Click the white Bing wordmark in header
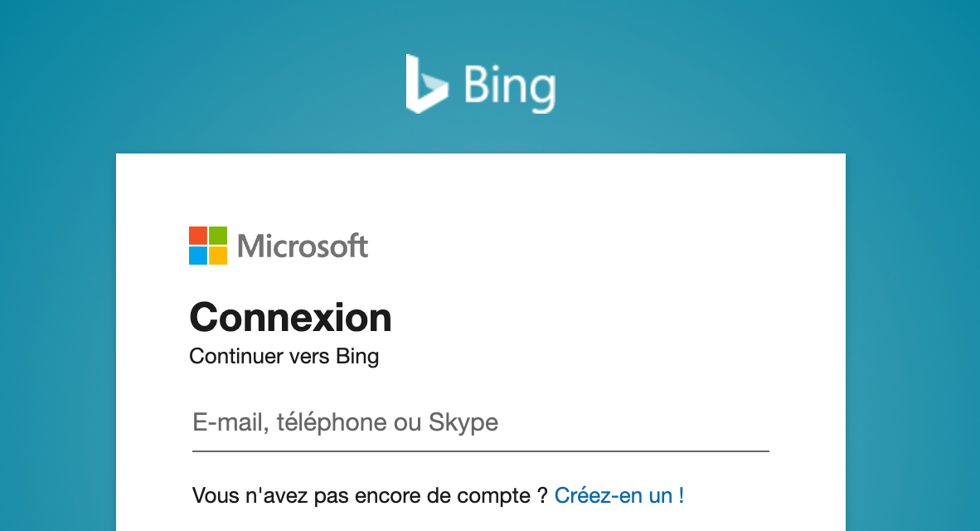 pos(509,86)
